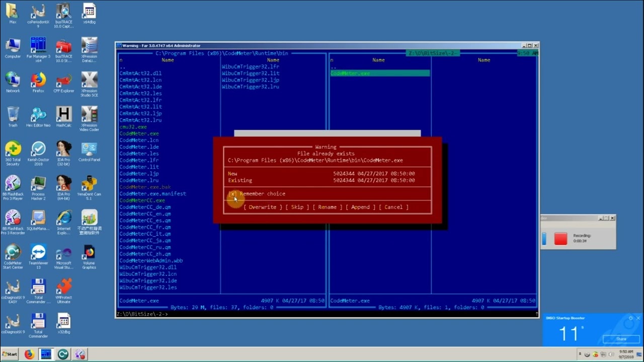Open IDA Pro (64-bit) desktop icon
The width and height of the screenshot is (644, 362).
pyautogui.click(x=63, y=188)
